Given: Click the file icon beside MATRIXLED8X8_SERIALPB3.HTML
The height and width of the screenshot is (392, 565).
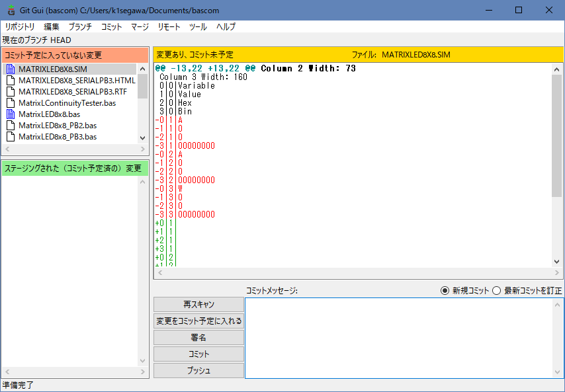Looking at the screenshot, I should 11,80.
